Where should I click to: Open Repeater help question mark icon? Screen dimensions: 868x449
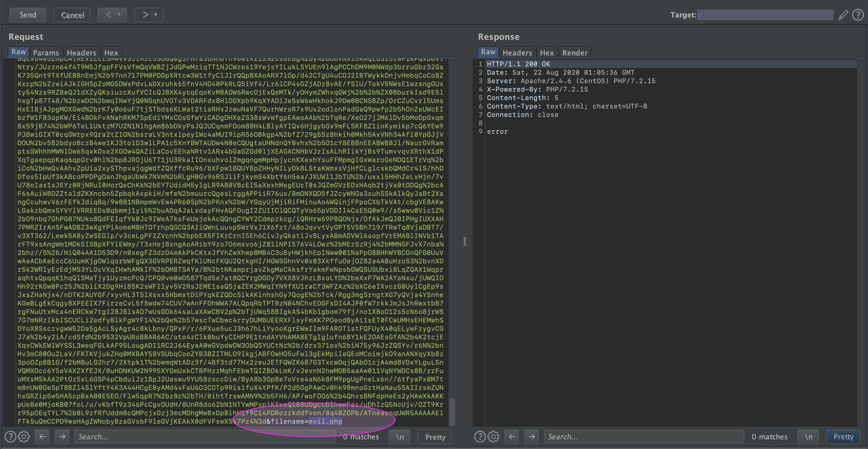tap(858, 15)
